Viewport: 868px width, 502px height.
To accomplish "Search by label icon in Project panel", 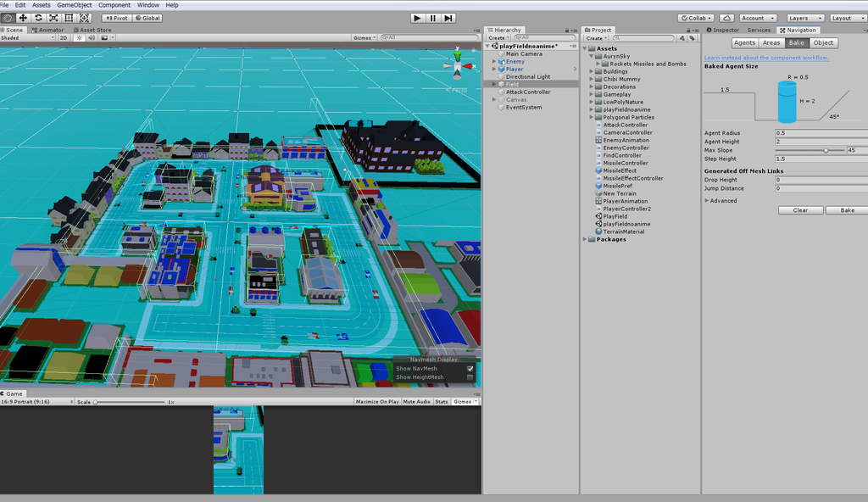I will click(692, 38).
